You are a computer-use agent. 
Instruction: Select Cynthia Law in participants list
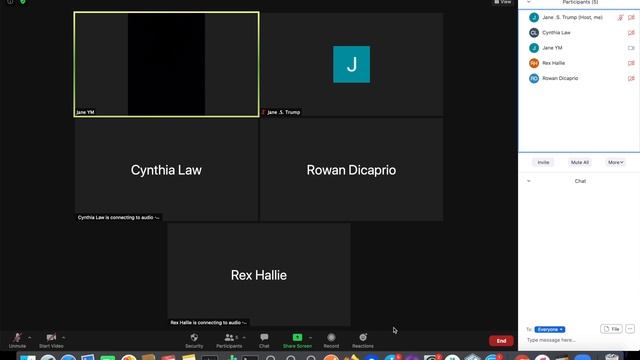click(579, 33)
